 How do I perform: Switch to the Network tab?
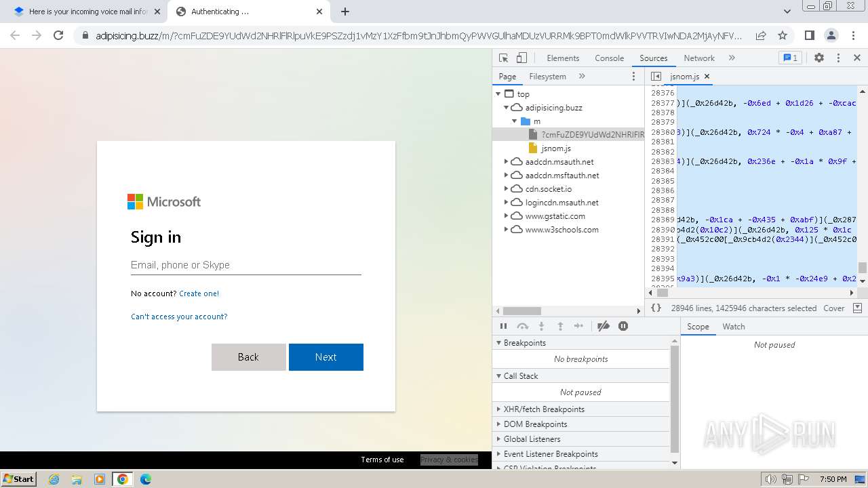coord(699,58)
